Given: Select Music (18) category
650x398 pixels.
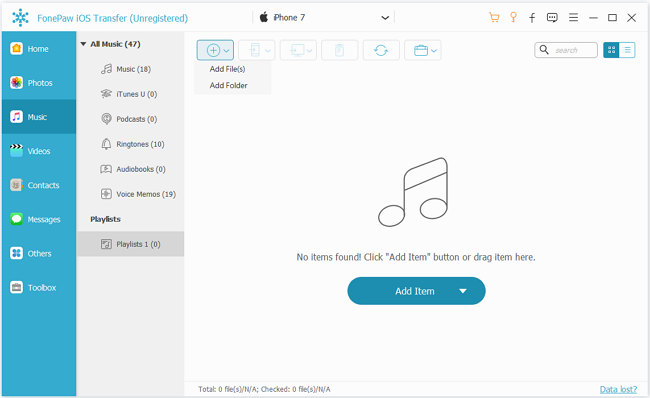Looking at the screenshot, I should pos(130,69).
